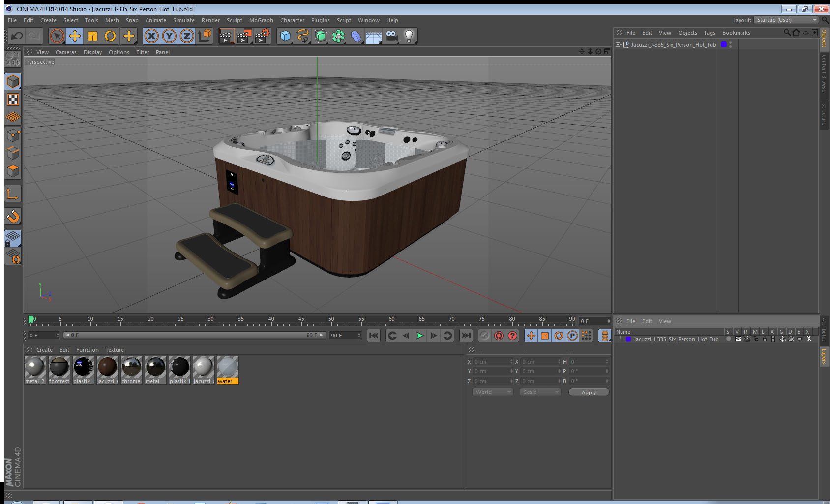Open the Content Browser side tab
830x504 pixels.
pos(824,74)
